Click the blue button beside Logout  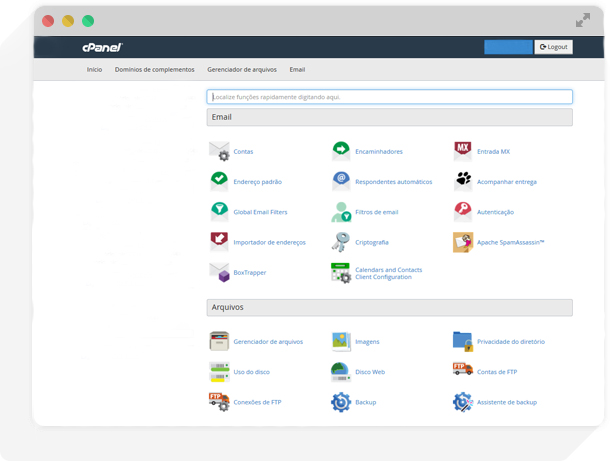click(508, 47)
